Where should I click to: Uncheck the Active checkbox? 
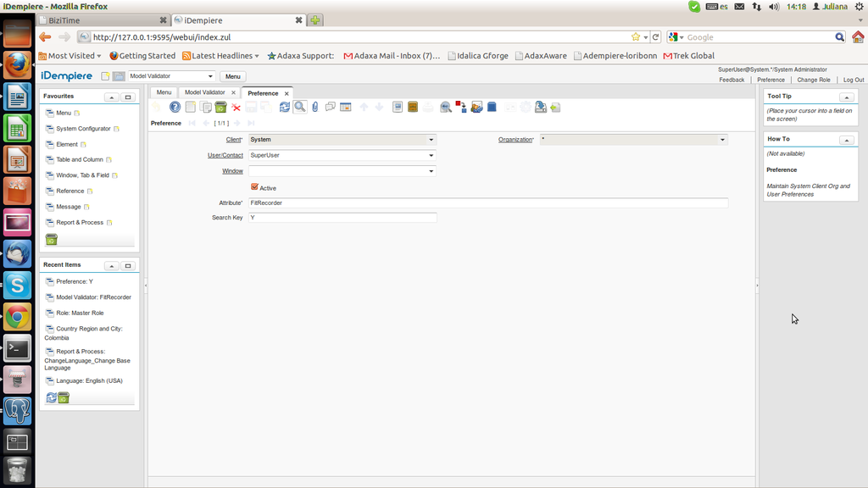click(x=254, y=187)
